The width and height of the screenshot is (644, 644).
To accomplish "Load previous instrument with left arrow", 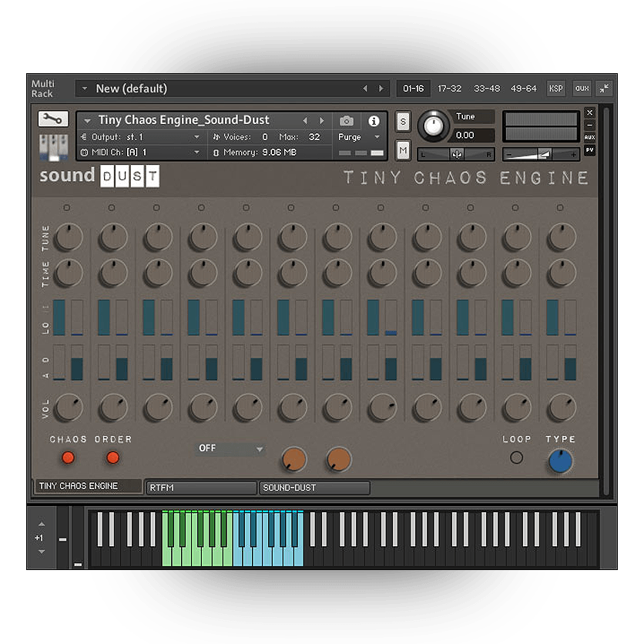I will (305, 121).
